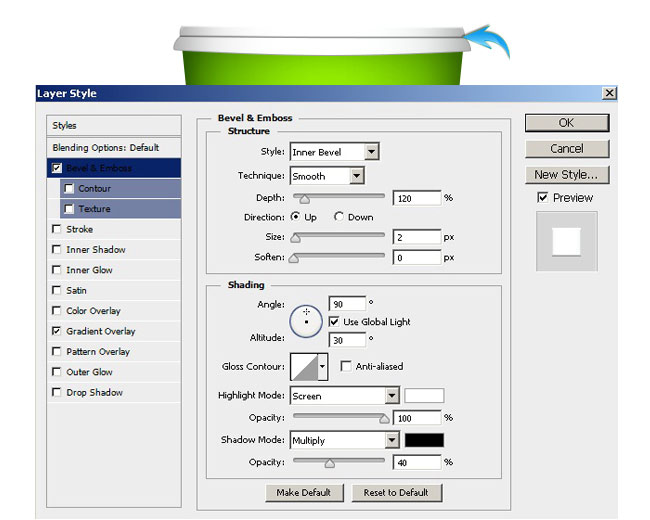This screenshot has width=650, height=520.
Task: Click the OK button
Action: coord(567,123)
